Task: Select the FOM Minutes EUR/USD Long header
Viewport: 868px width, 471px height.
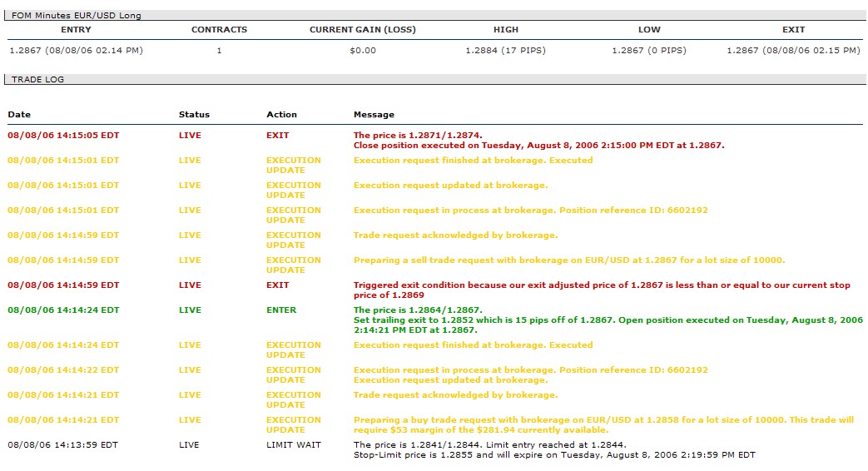Action: (x=76, y=16)
